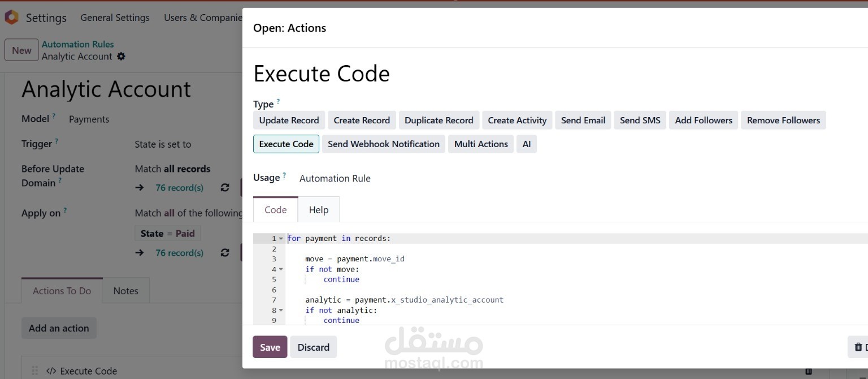The width and height of the screenshot is (868, 379).
Task: Open the Odoo app home icon
Action: pyautogui.click(x=11, y=18)
